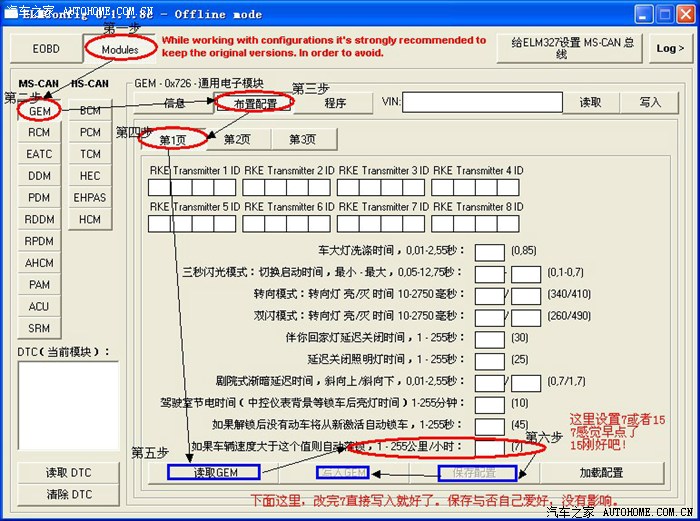Viewport: 700px width, 521px height.
Task: Switch to the 第2页 tab
Action: pos(237,140)
